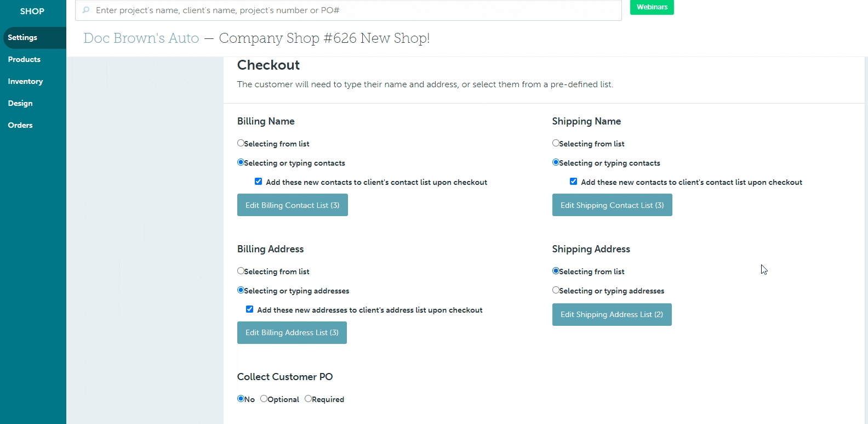Choose Shipping Address 'Selecting or typing addresses'

click(556, 290)
